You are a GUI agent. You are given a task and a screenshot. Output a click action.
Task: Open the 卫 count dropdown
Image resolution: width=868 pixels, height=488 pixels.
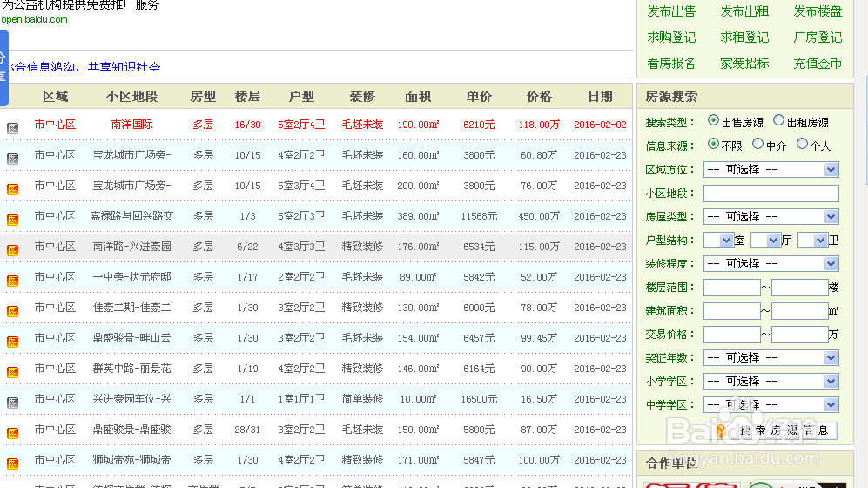(812, 240)
